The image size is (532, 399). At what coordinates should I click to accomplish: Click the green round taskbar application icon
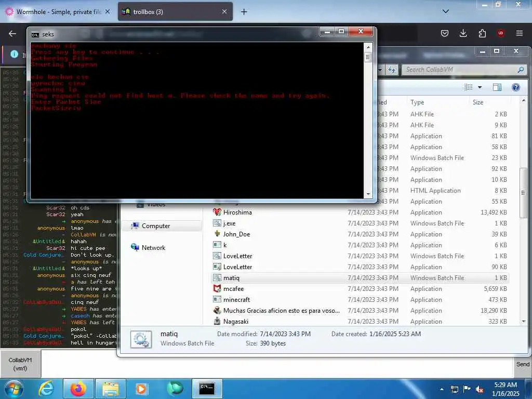pos(175,389)
